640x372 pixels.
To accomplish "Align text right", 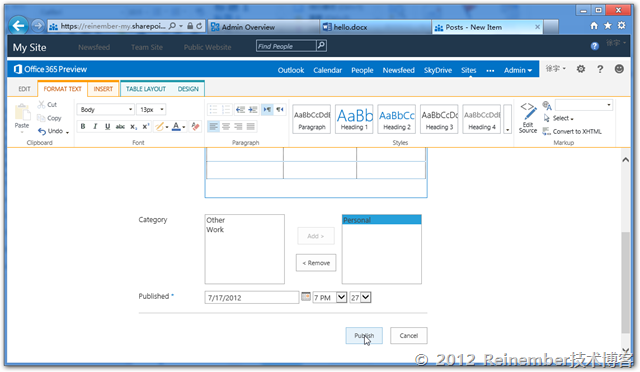I will [x=238, y=127].
